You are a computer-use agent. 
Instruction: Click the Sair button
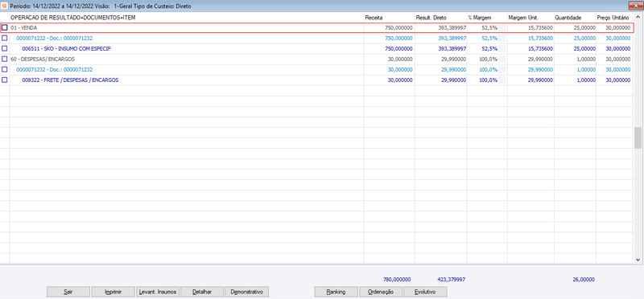[68, 292]
